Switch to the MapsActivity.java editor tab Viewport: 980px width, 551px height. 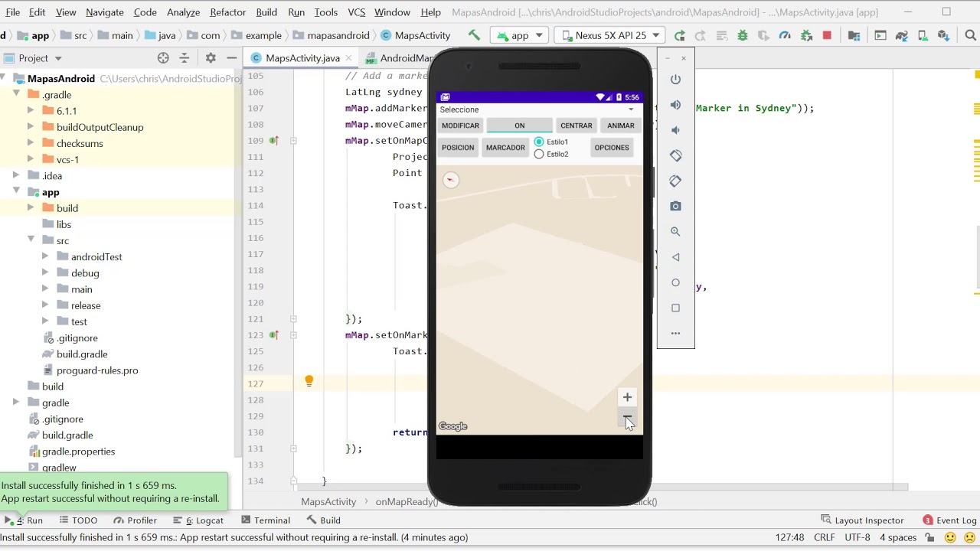[x=302, y=58]
